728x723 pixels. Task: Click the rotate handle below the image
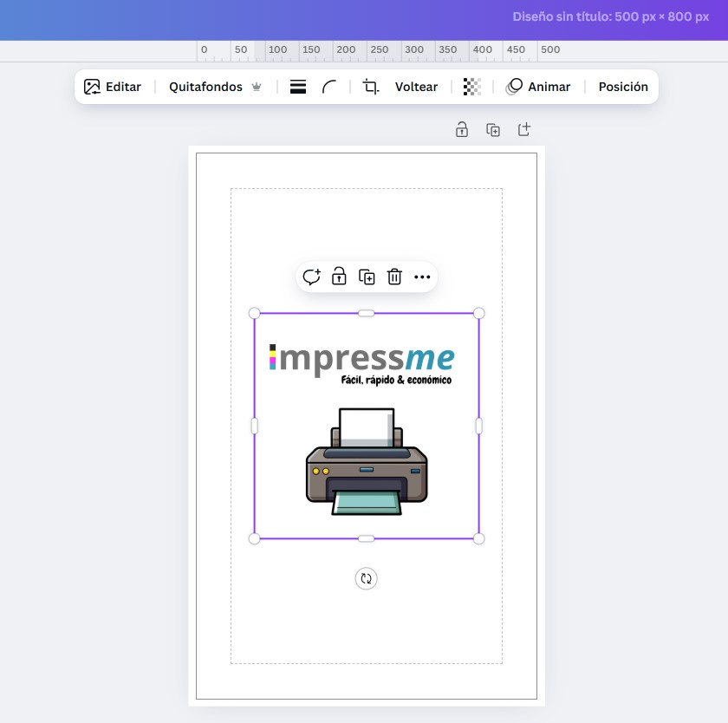click(366, 579)
